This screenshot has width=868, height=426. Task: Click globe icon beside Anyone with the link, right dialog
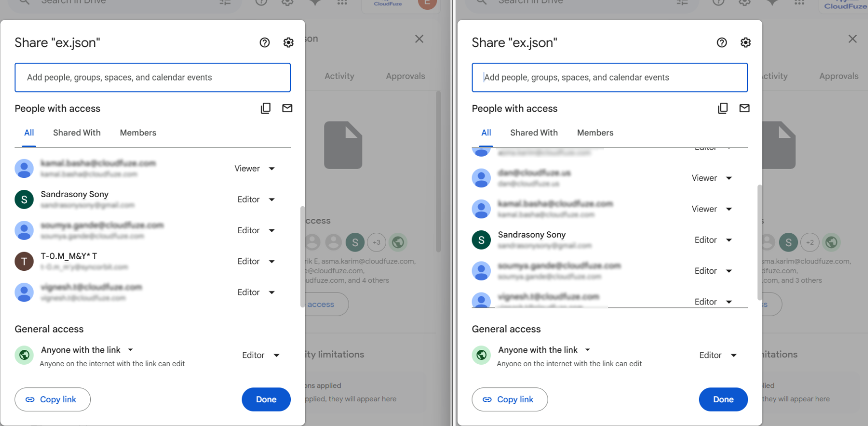tap(481, 355)
